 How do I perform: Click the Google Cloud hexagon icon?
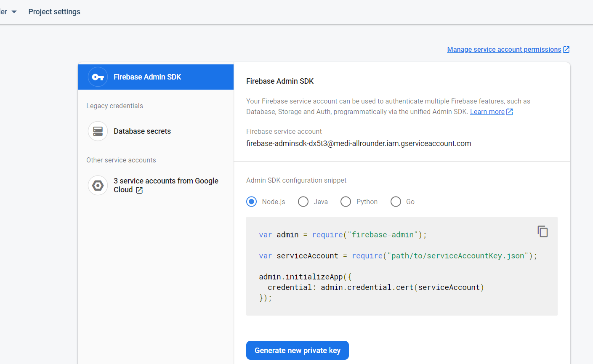98,186
